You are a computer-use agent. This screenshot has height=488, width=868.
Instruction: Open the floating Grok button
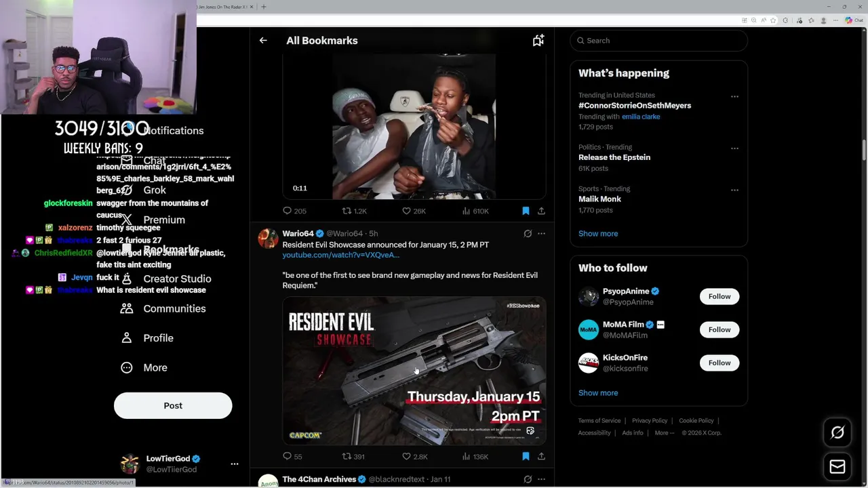pyautogui.click(x=837, y=432)
